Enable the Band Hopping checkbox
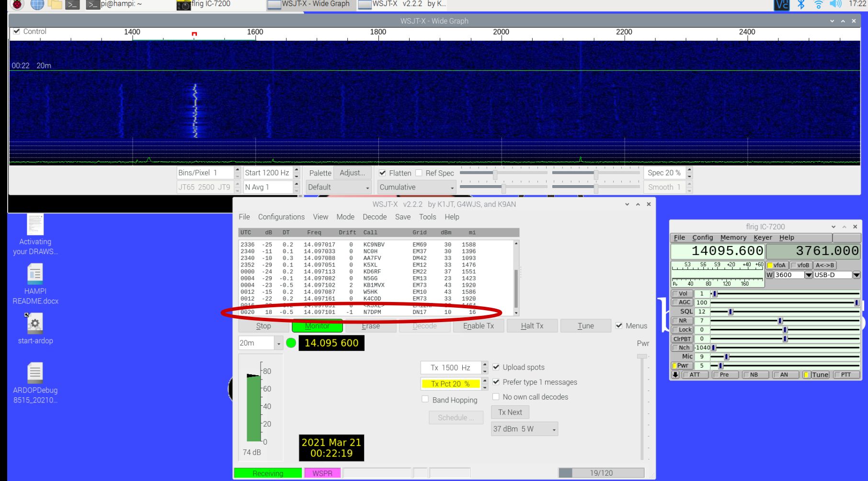The width and height of the screenshot is (868, 481). [425, 400]
